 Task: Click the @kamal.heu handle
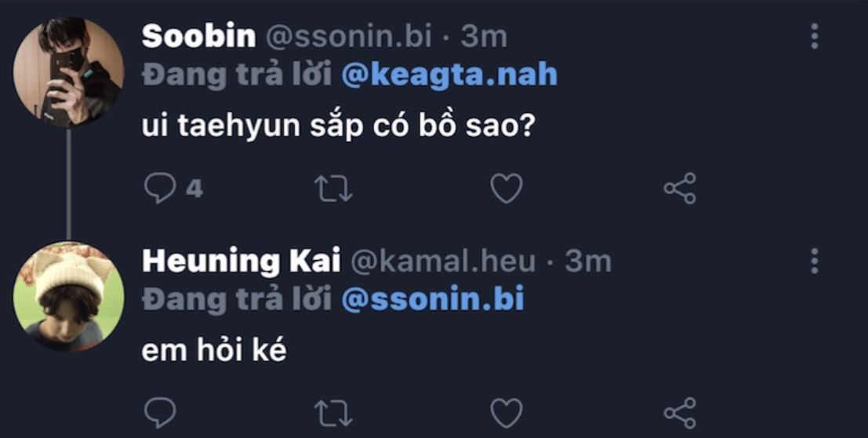point(441,261)
